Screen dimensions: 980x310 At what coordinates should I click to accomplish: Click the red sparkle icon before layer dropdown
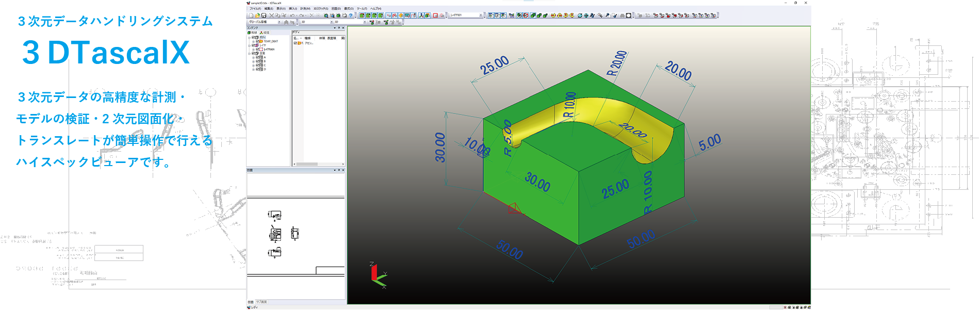click(x=442, y=15)
